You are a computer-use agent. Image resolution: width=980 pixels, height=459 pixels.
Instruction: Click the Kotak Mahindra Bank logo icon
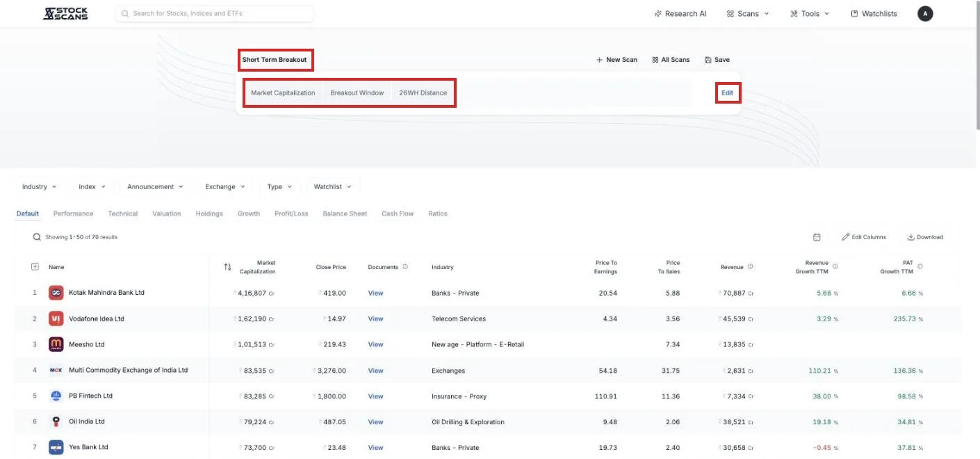[x=56, y=293]
